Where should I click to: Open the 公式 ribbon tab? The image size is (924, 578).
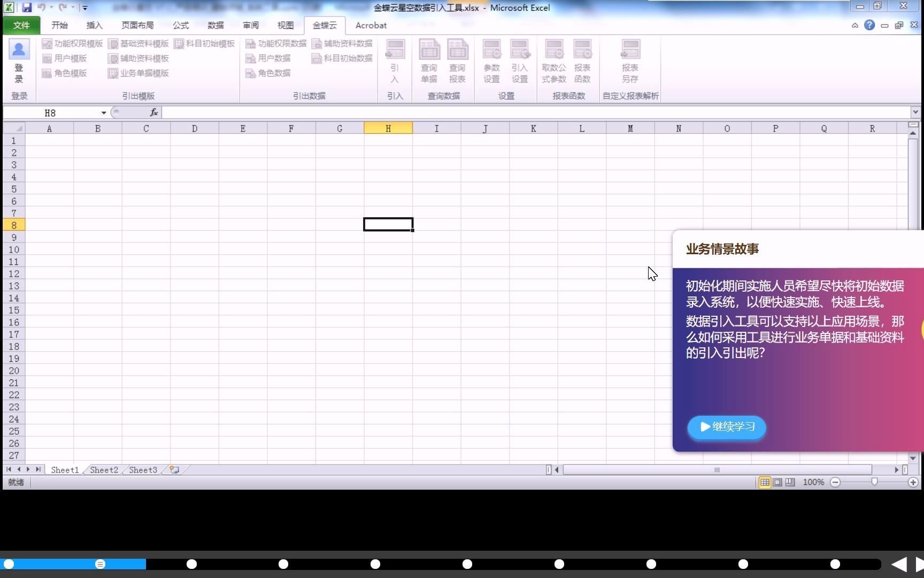point(181,25)
